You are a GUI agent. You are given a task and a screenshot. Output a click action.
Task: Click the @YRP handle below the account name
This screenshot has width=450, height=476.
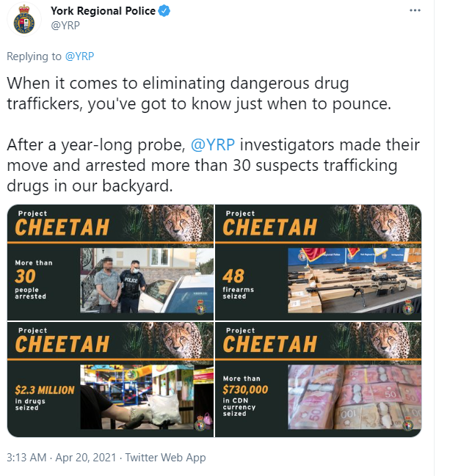click(65, 26)
